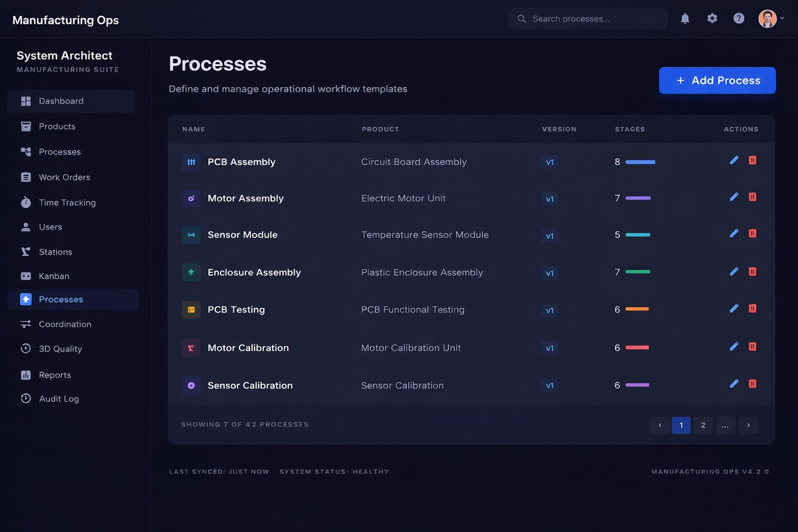
Task: Click the ellipsis pagination button
Action: (x=725, y=425)
